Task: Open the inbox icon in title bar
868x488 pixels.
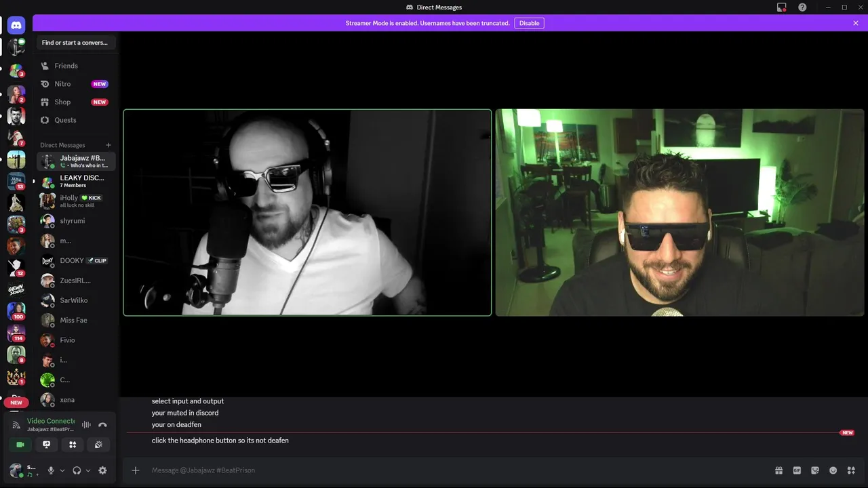Action: pos(781,7)
